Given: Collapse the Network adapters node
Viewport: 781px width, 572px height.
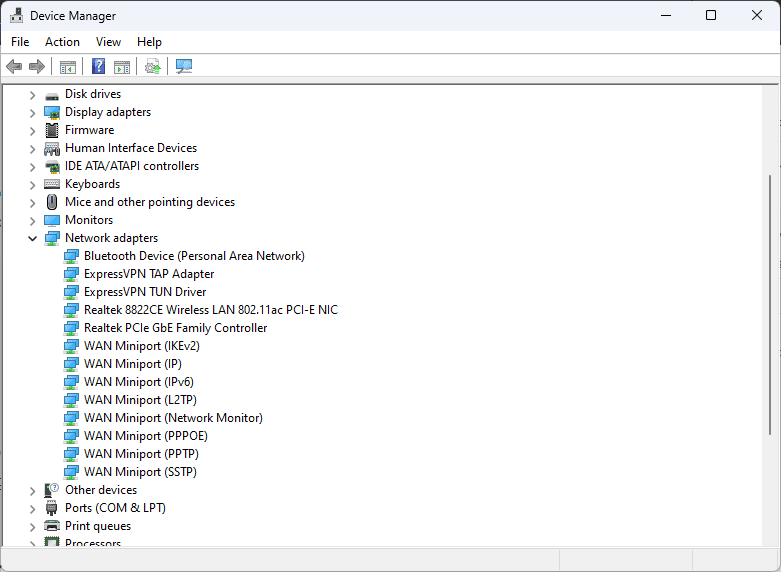Looking at the screenshot, I should [x=32, y=238].
